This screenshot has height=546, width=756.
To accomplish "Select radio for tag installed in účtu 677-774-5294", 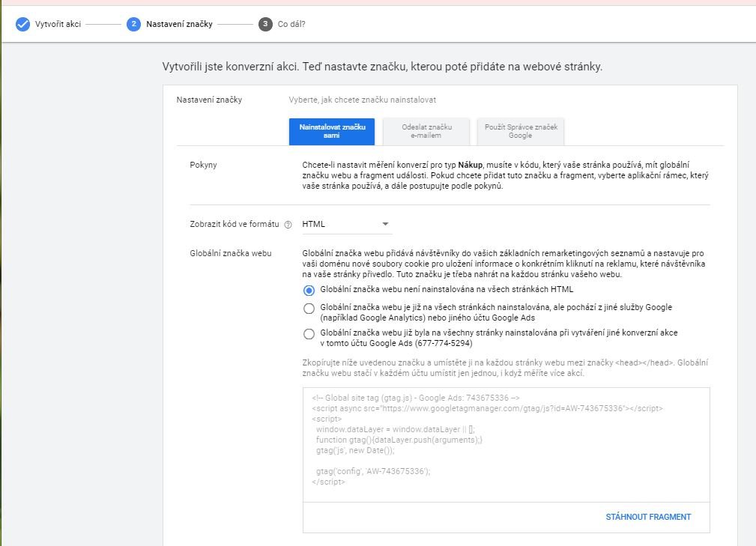I will pos(309,334).
